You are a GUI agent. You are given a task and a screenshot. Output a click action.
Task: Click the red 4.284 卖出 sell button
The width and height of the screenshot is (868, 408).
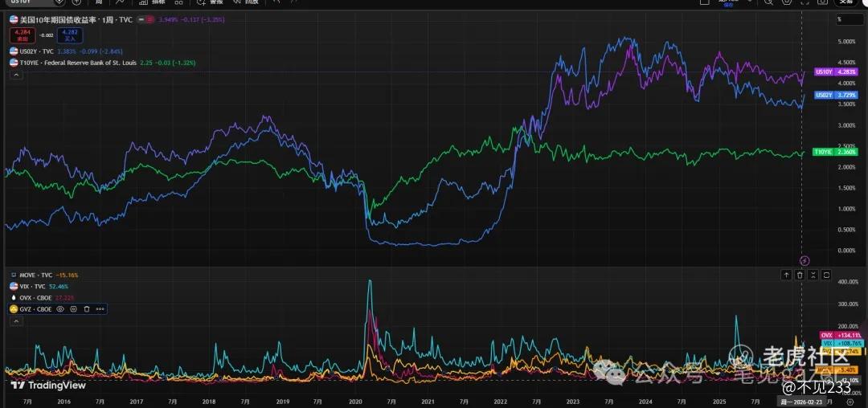[x=23, y=35]
